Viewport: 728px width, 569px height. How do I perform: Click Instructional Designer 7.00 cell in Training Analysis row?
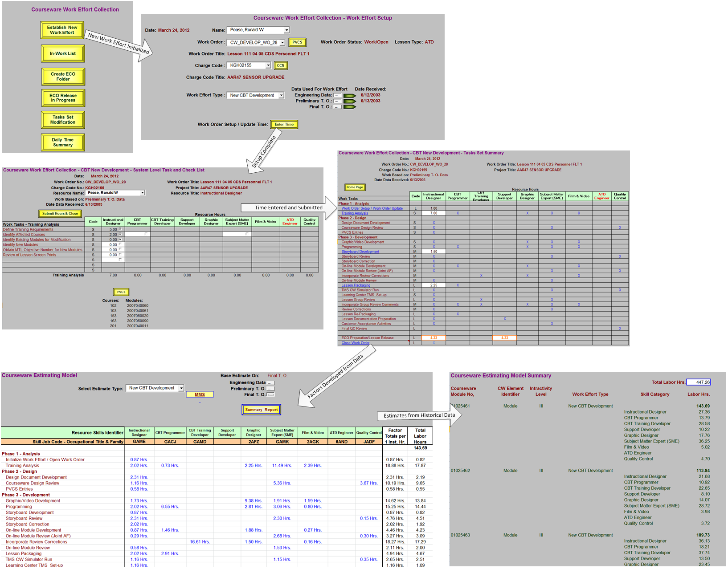tap(434, 213)
